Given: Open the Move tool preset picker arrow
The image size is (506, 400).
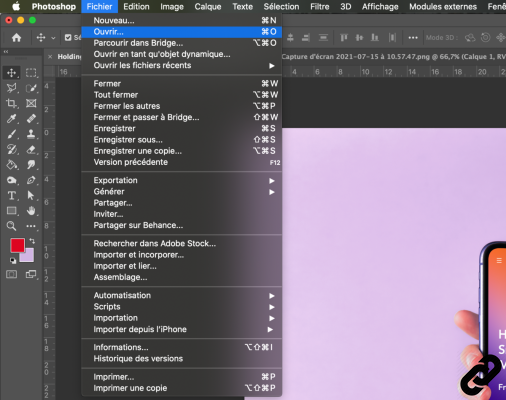Looking at the screenshot, I should (x=53, y=38).
